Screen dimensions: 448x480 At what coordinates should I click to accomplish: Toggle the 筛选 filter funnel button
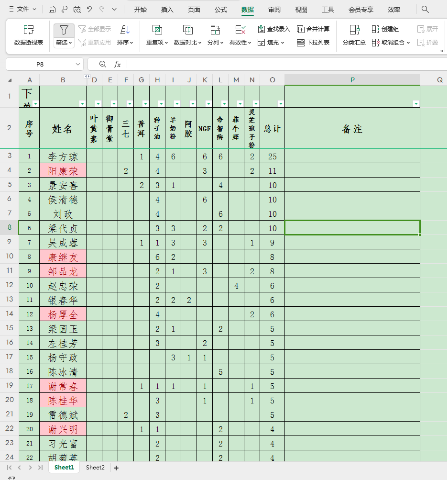[x=64, y=30]
